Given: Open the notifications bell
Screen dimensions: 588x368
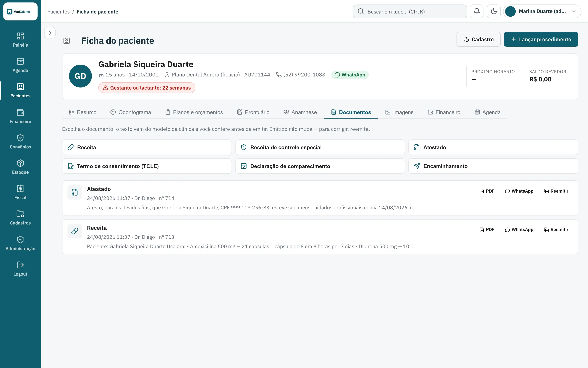Looking at the screenshot, I should (477, 11).
